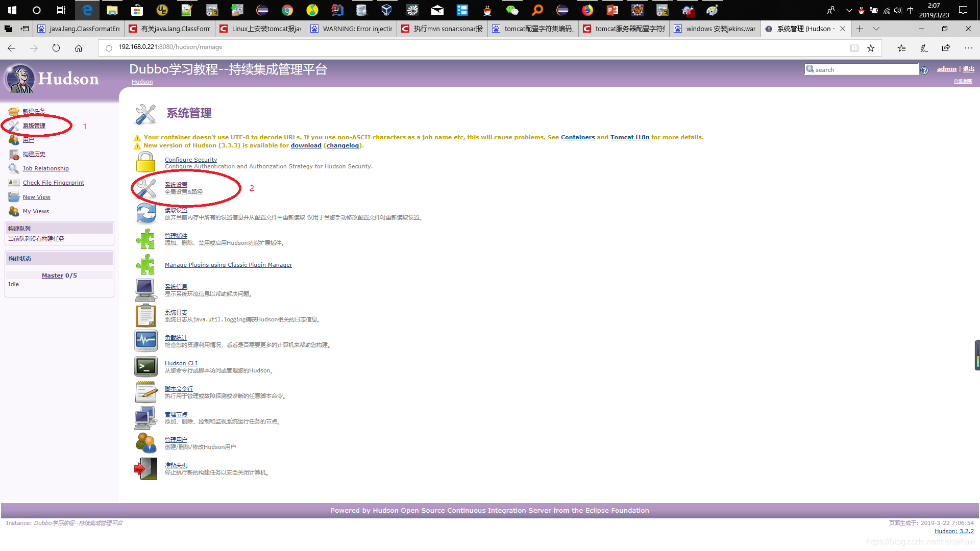Switch to WARNING: Error injecting tab
The width and height of the screenshot is (980, 551).
[351, 29]
